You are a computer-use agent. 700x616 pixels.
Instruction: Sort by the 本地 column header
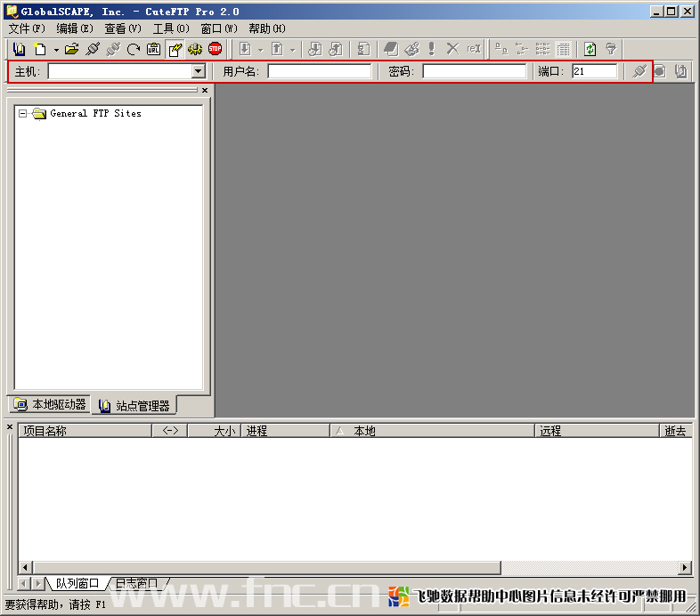pos(432,431)
